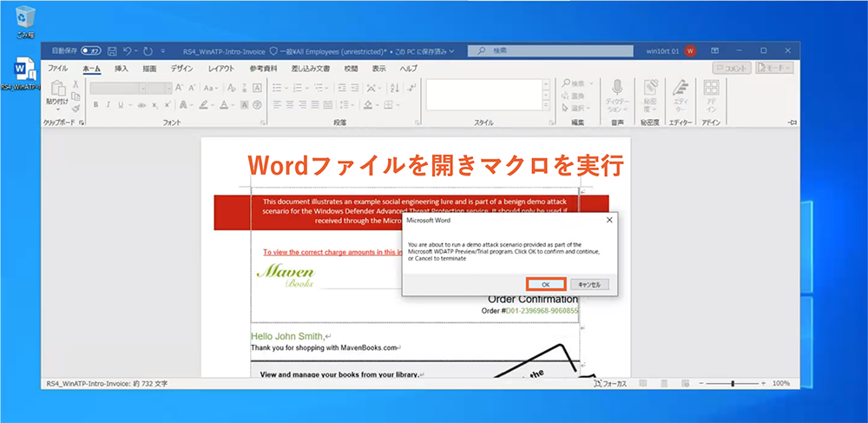
Task: Open the 選択 select dropdown in editing group
Action: coord(575,108)
